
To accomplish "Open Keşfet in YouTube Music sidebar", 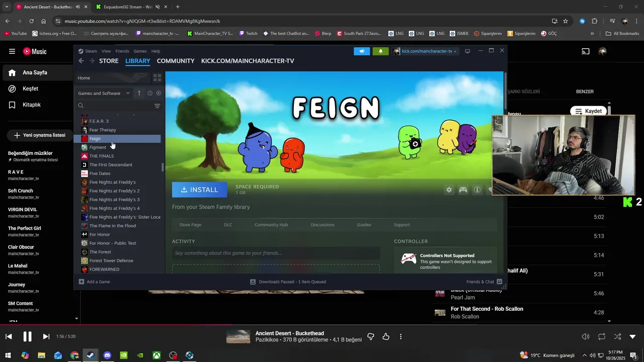I will (x=37, y=88).
